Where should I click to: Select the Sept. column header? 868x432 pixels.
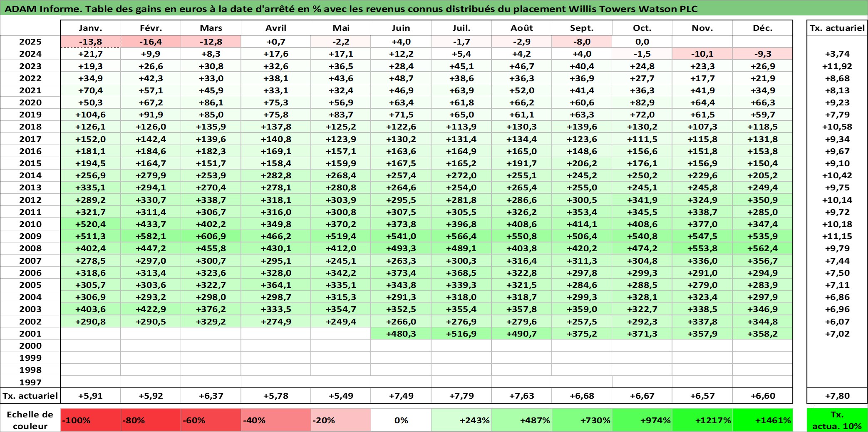point(582,28)
